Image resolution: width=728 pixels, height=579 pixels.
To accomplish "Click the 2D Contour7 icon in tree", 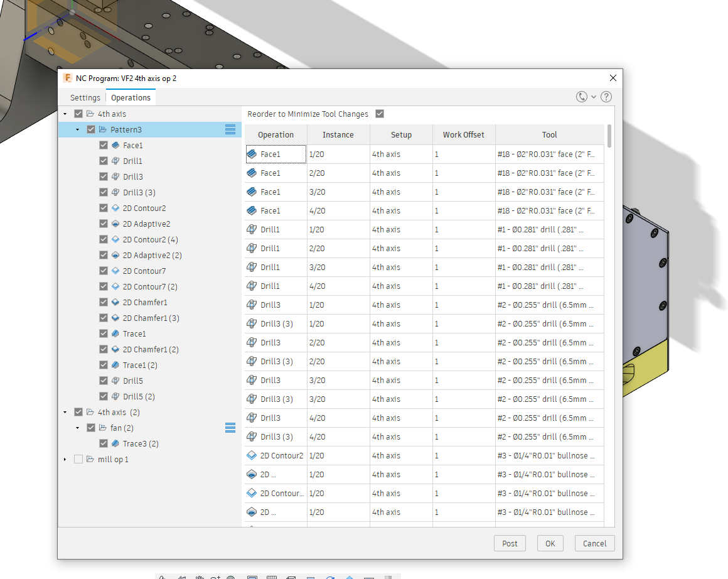I will coord(115,271).
